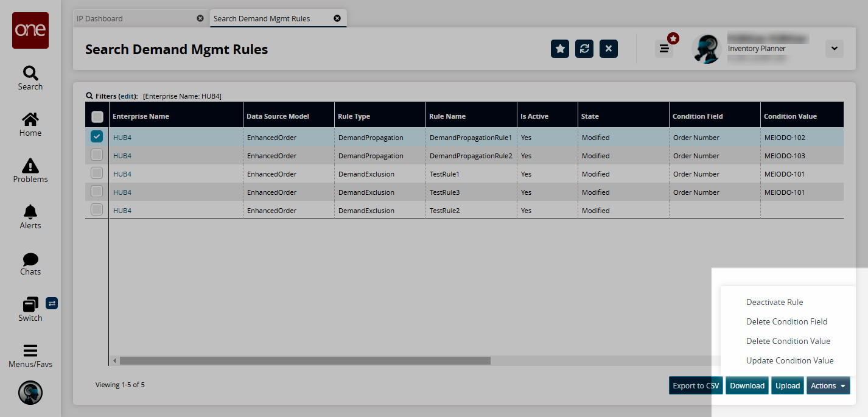Open Alerts bell icon
The image size is (868, 417).
30,211
